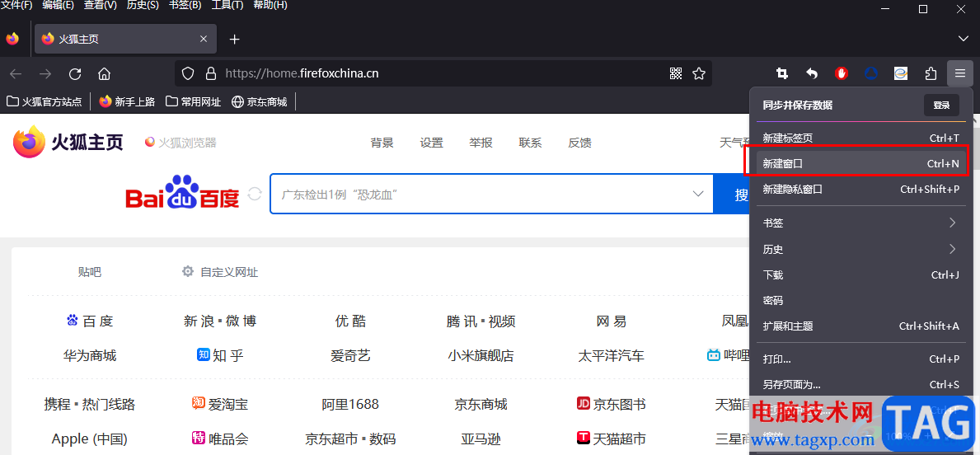
Task: Open the 京东图书 site link
Action: pos(612,405)
